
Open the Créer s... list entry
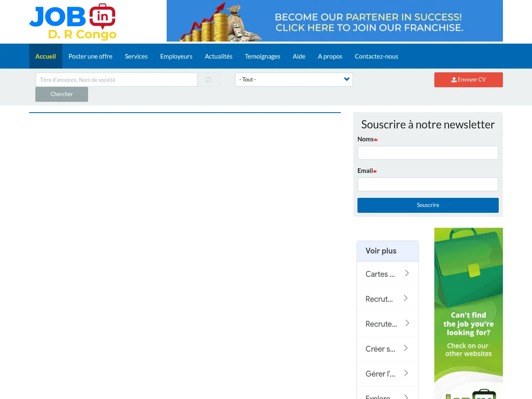(388, 349)
